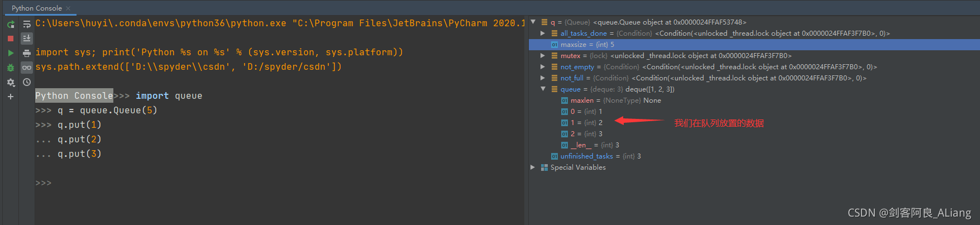980x225 pixels.
Task: Open console settings gear icon
Action: tap(11, 82)
